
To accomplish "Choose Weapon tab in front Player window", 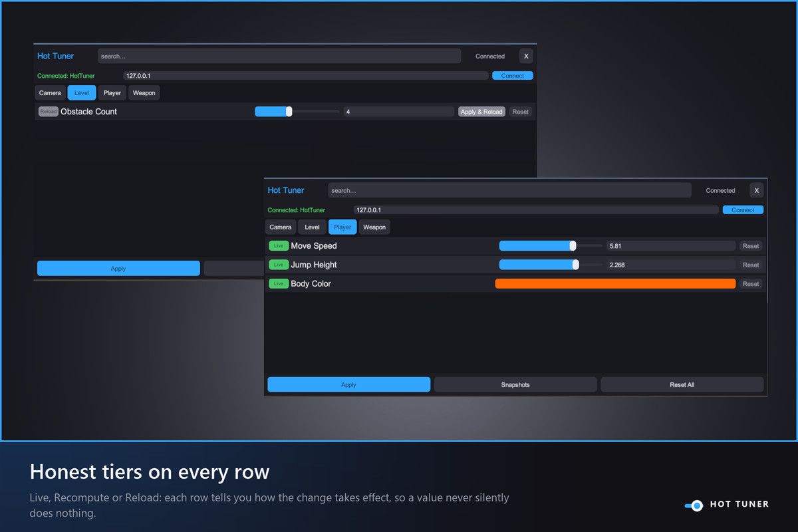I will [374, 227].
